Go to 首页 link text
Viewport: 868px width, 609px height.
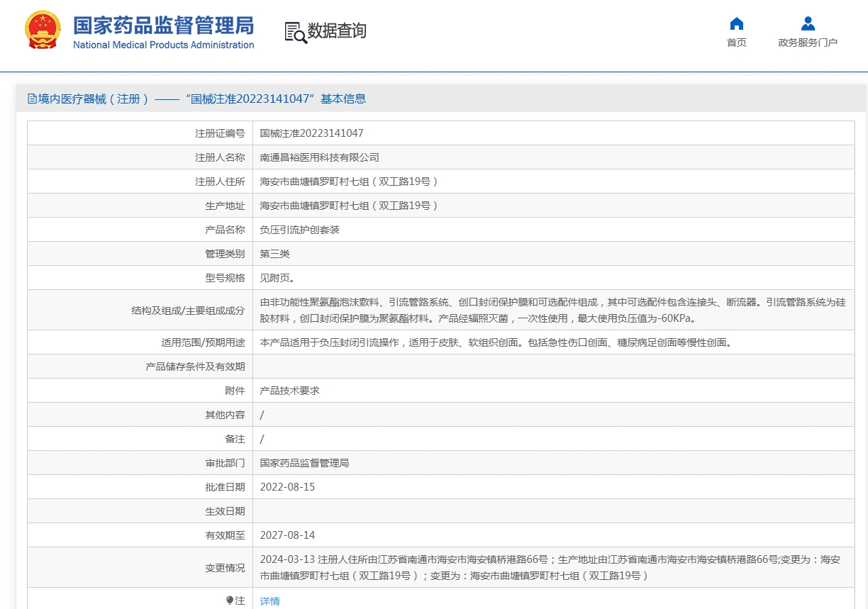(x=737, y=43)
